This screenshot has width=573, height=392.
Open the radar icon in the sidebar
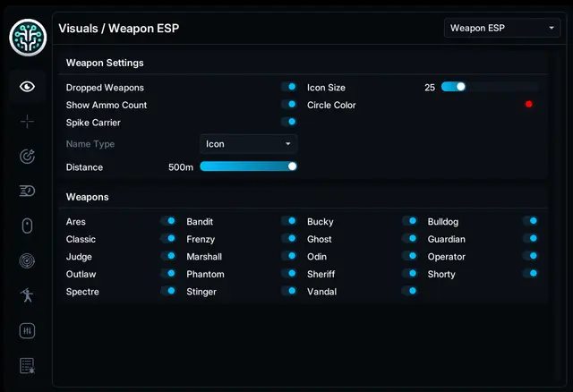click(x=28, y=260)
